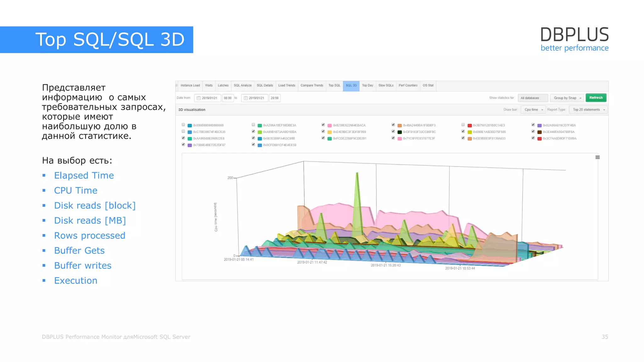The image size is (644, 362).
Task: Click legend label 0xEE9BBE0F8139A633
Action: coord(489,139)
